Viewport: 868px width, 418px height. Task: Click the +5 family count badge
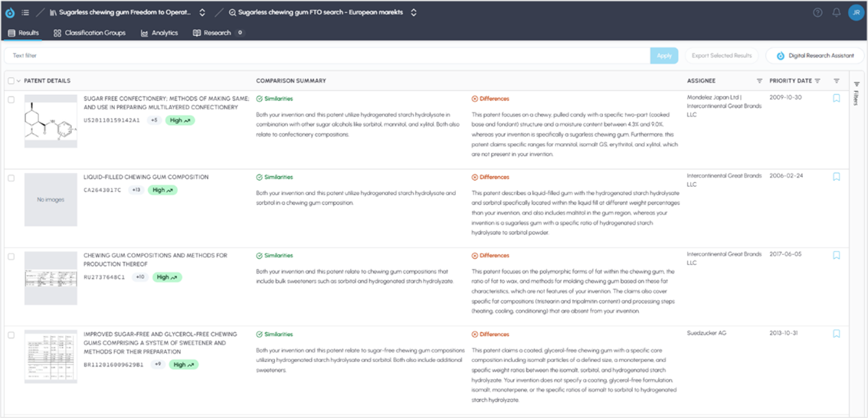coord(155,120)
